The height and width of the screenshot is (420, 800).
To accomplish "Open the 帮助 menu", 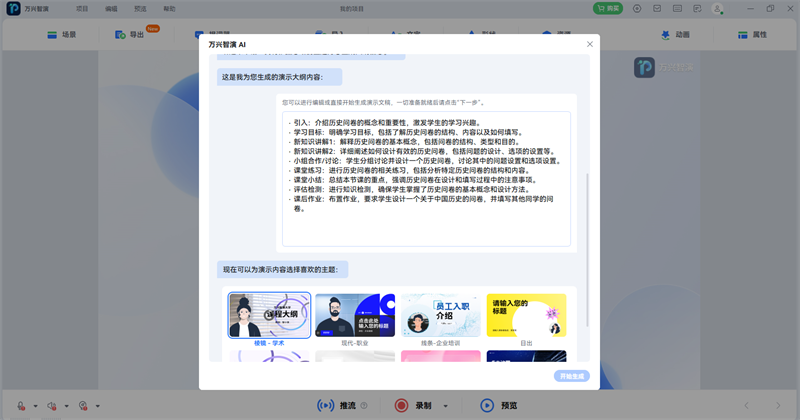I will (x=169, y=8).
